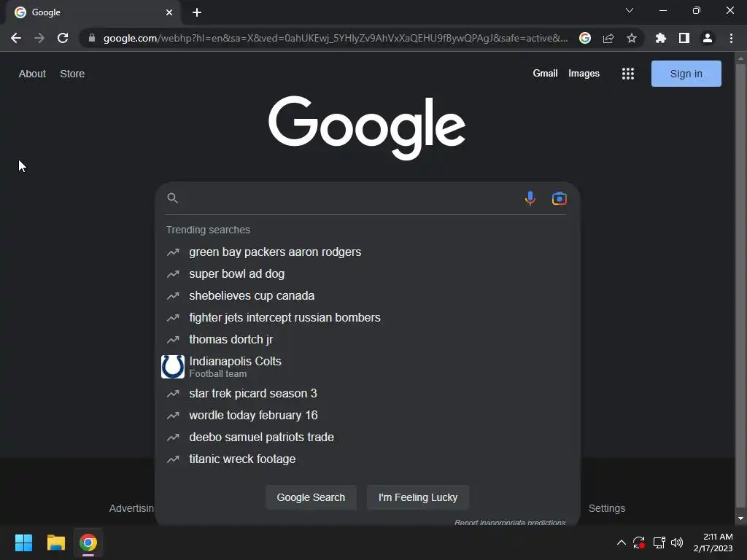
Task: Show hidden system tray icons
Action: tap(622, 542)
